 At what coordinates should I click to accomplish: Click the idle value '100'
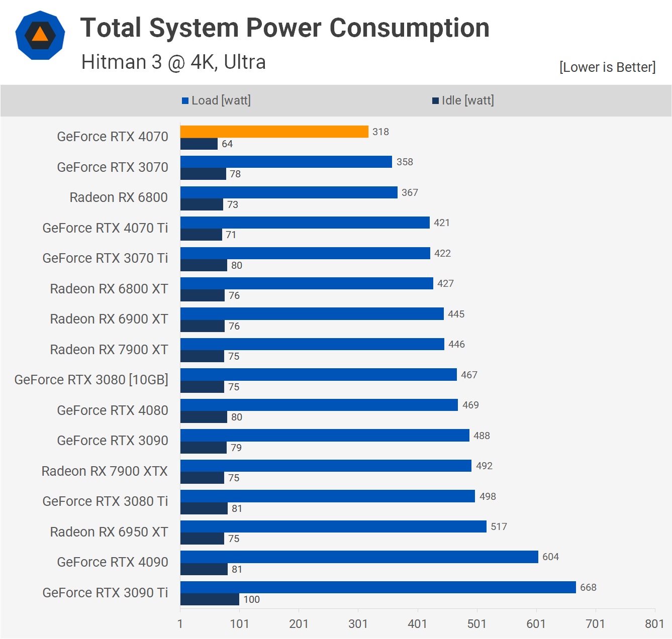[252, 600]
